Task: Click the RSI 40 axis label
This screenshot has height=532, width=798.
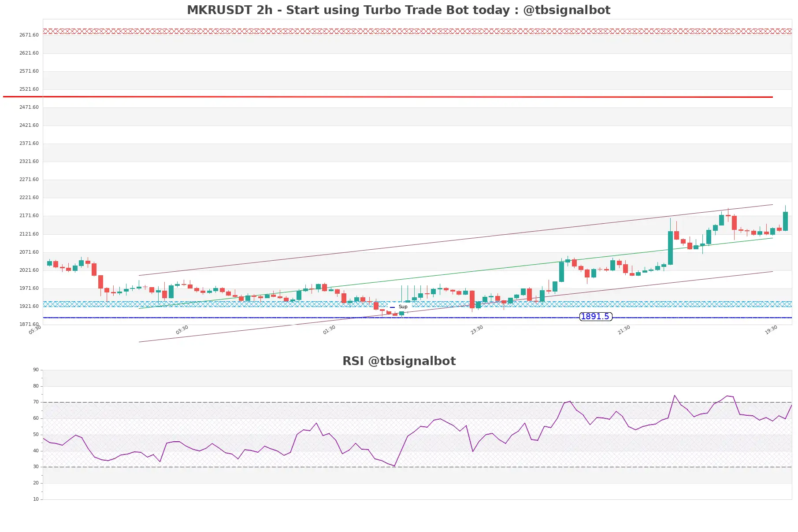Action: 36,451
